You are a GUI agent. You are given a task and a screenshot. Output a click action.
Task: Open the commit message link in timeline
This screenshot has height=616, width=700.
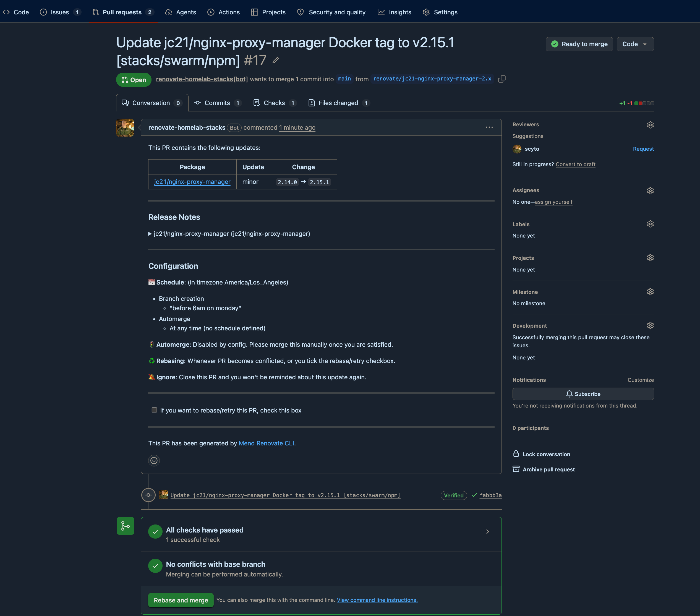[285, 495]
